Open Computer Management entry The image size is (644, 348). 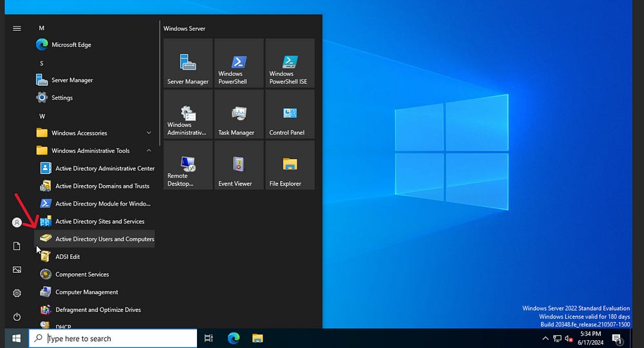pyautogui.click(x=86, y=292)
